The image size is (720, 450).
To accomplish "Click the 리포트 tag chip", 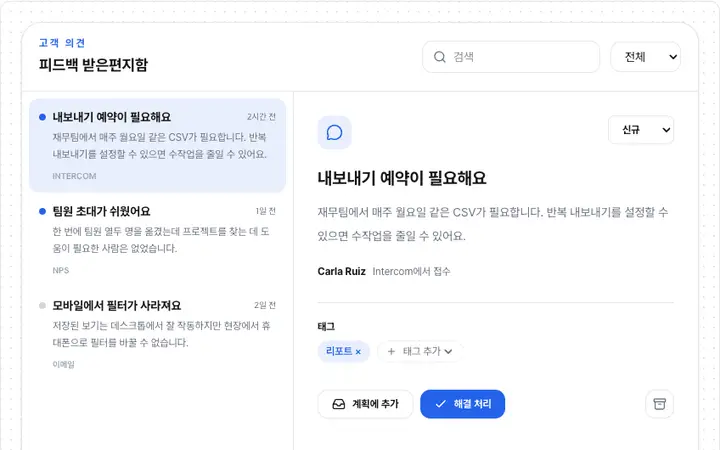I will [x=343, y=352].
